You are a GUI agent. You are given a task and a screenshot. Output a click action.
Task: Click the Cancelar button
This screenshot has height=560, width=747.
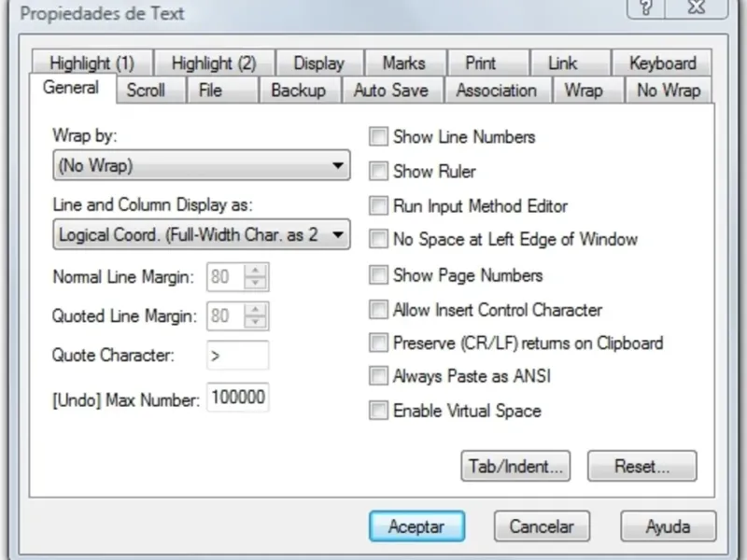coord(543,526)
